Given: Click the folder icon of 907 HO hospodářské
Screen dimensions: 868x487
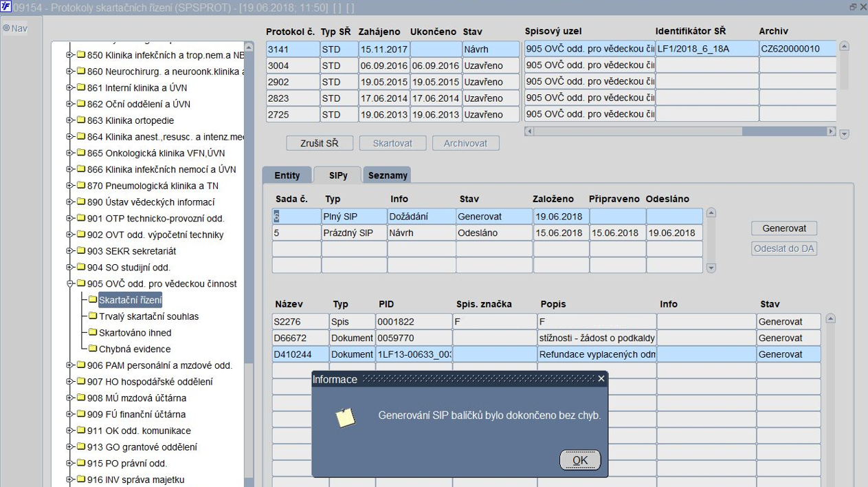Looking at the screenshot, I should pyautogui.click(x=81, y=382).
